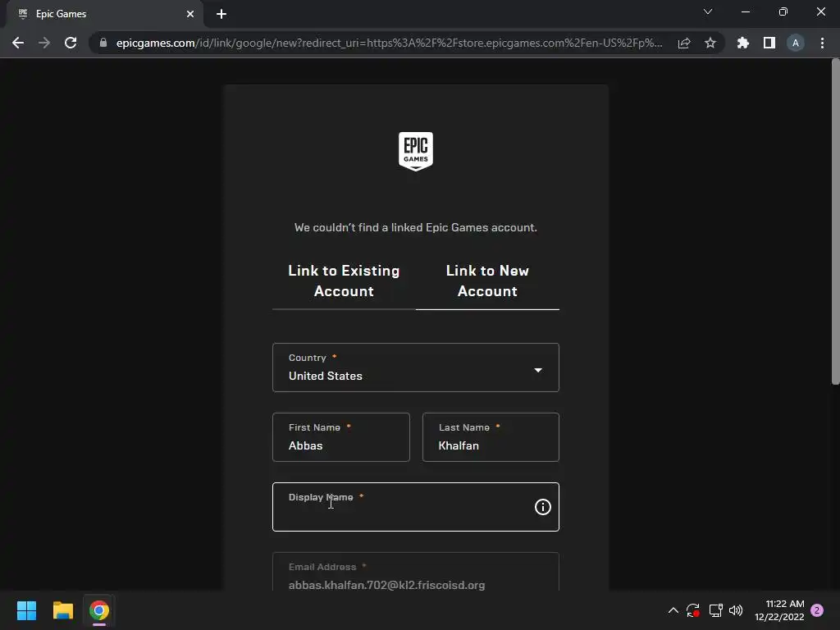The height and width of the screenshot is (630, 840).
Task: Reload the Epic Games page
Action: coord(71,43)
